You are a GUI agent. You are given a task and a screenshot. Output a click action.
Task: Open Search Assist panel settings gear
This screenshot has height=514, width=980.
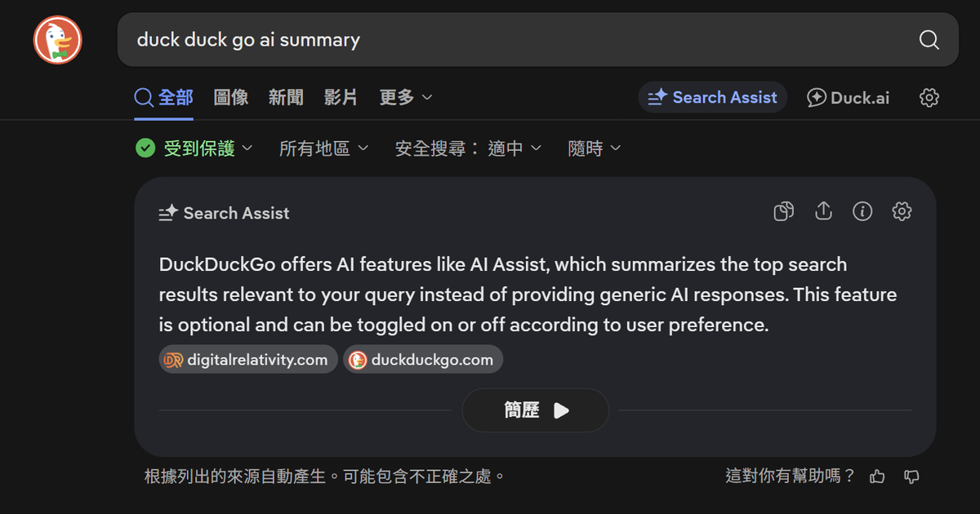click(x=902, y=212)
